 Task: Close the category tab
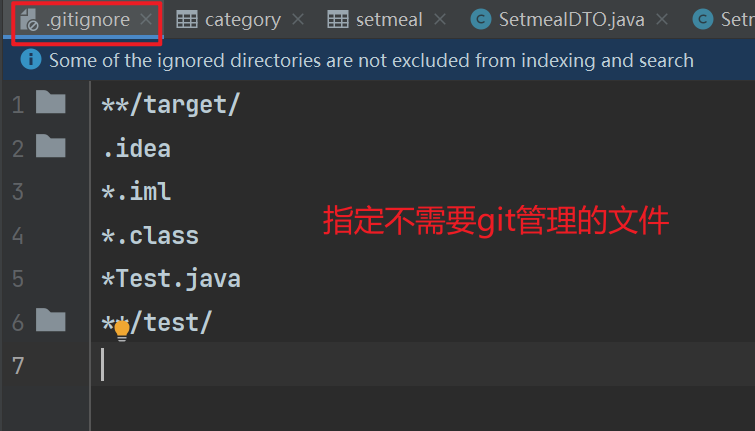click(x=299, y=19)
